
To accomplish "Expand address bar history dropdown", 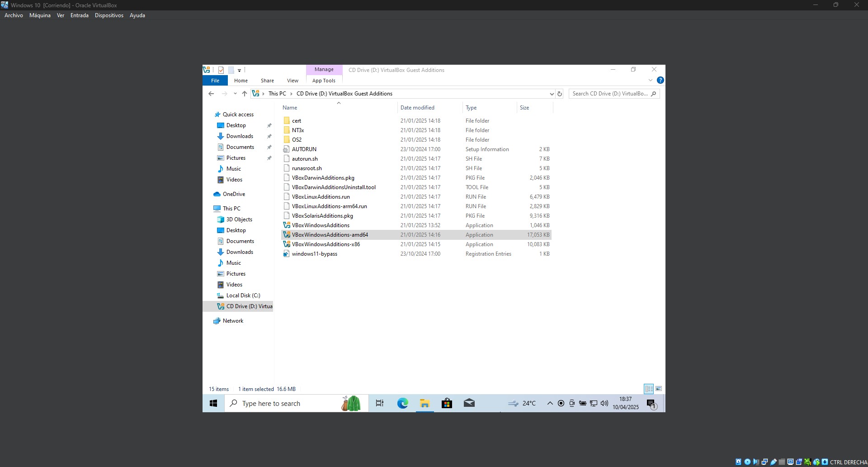I will [552, 94].
